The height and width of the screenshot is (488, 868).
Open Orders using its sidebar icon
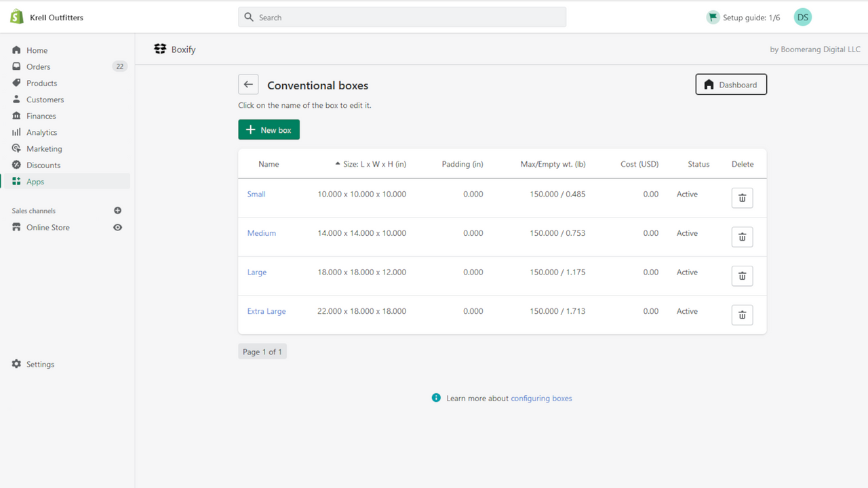pos(16,66)
